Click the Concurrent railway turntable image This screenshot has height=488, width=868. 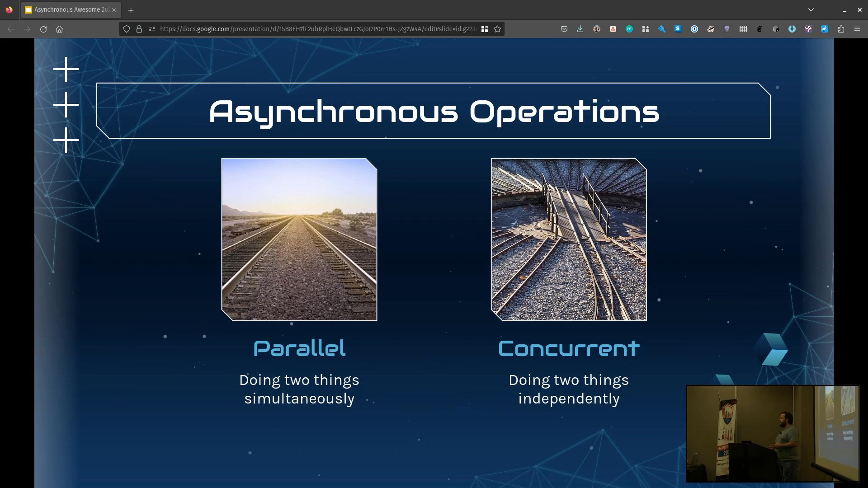coord(569,239)
